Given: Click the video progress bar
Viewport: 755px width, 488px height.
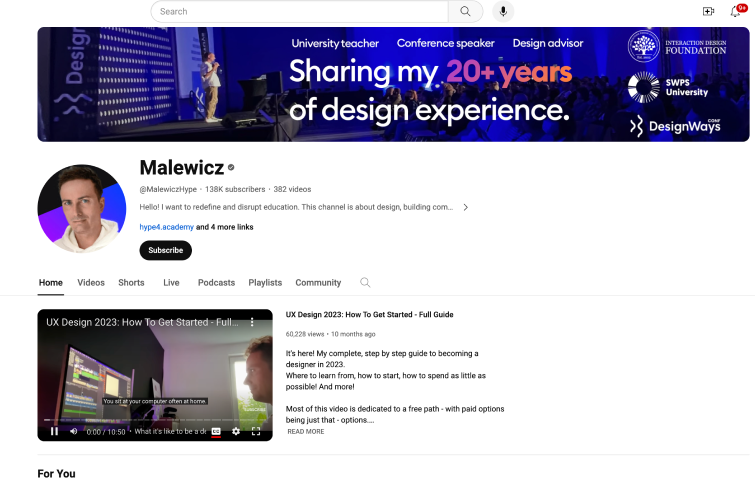Looking at the screenshot, I should [x=154, y=419].
